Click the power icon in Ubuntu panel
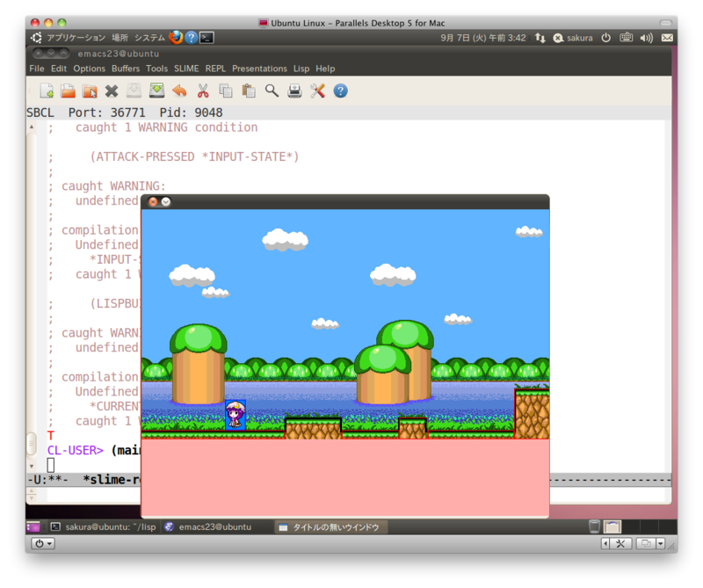This screenshot has width=703, height=588. pos(606,38)
